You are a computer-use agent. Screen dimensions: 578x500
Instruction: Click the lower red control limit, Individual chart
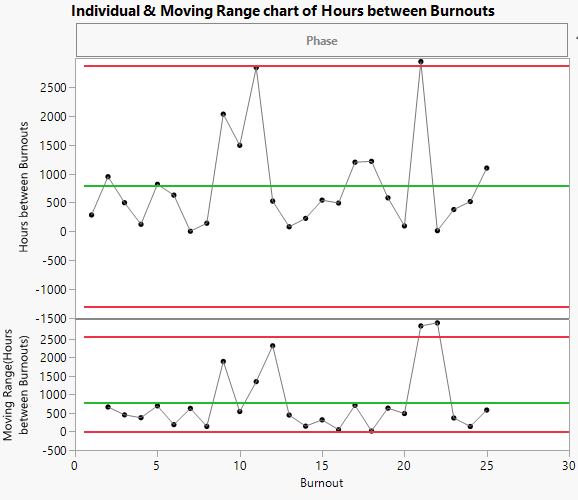point(327,307)
